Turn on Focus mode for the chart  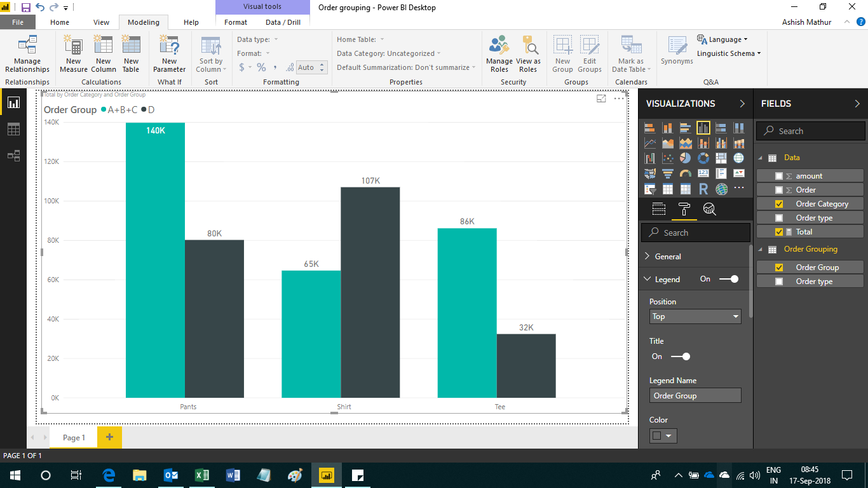(x=601, y=98)
